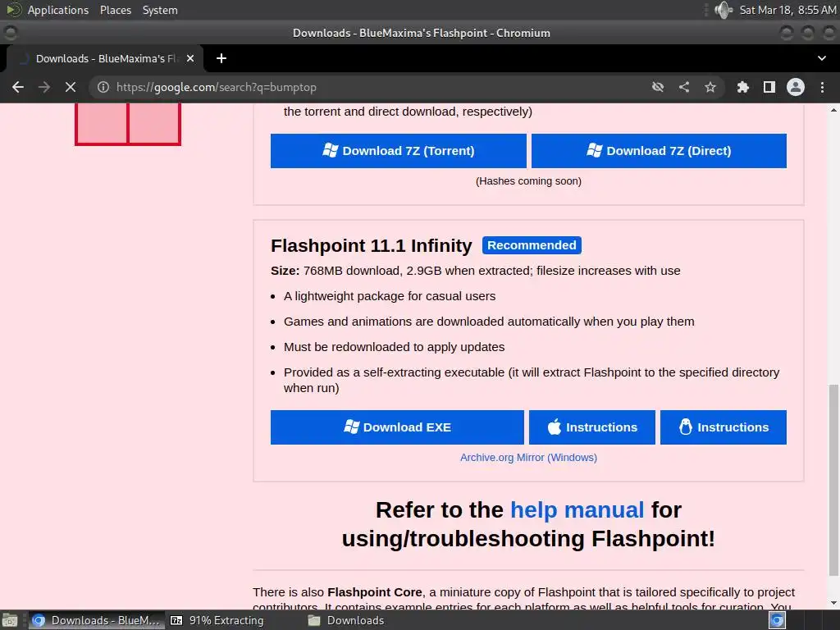The width and height of the screenshot is (840, 630).
Task: Click 'Must be redownloaded to apply updates' bullet
Action: (394, 347)
